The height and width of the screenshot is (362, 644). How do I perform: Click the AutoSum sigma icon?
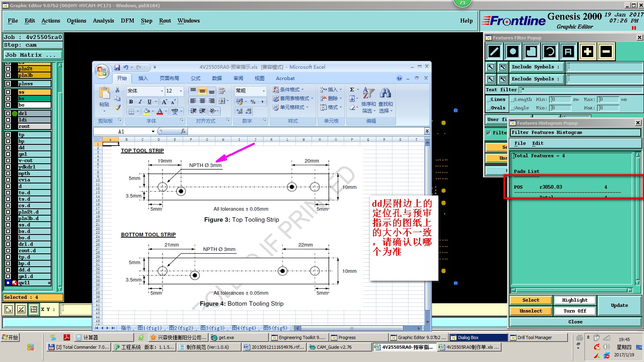(352, 90)
